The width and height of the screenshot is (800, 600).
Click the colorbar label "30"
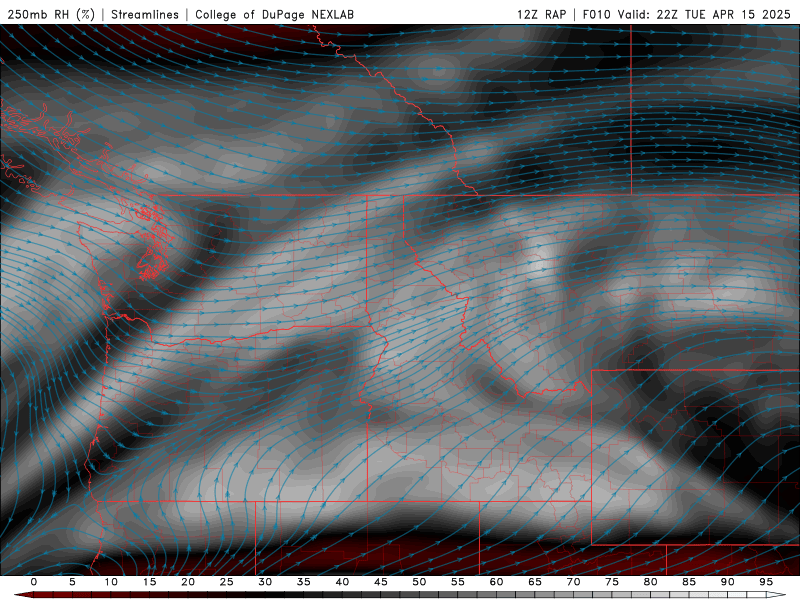[x=265, y=582]
